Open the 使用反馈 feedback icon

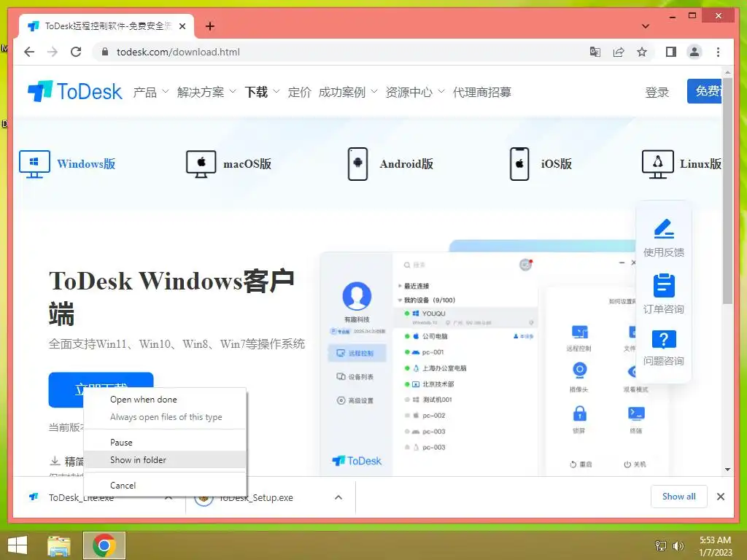pyautogui.click(x=664, y=228)
